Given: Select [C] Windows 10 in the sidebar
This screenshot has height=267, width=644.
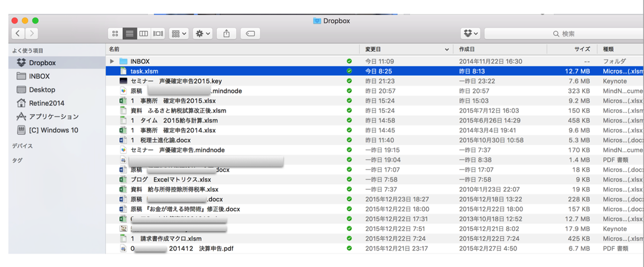Looking at the screenshot, I should [57, 130].
